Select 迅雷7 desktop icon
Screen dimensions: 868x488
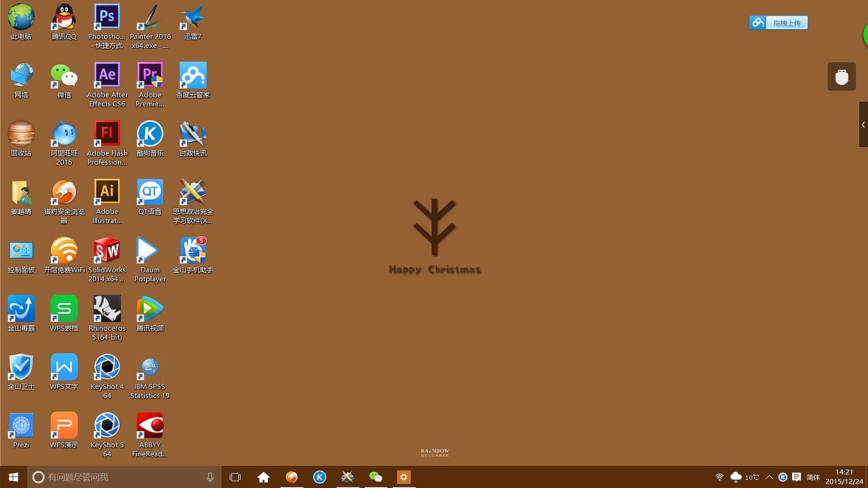coord(193,22)
